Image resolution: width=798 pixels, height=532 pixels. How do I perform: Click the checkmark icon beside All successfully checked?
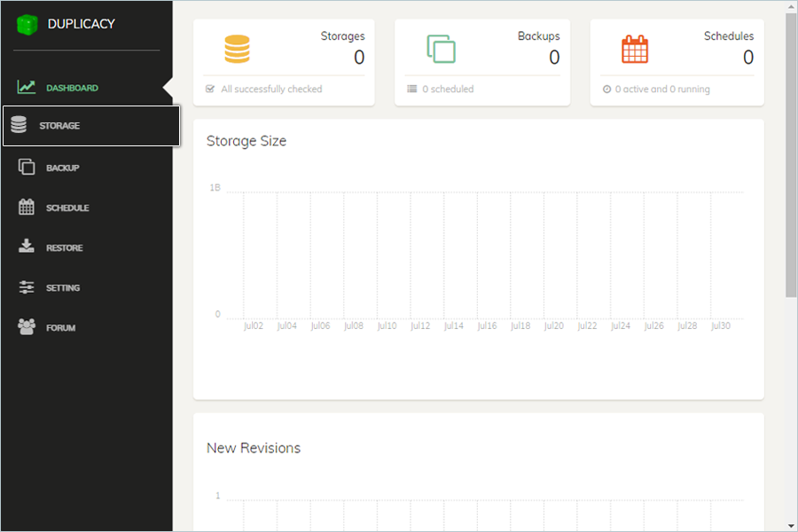[209, 89]
